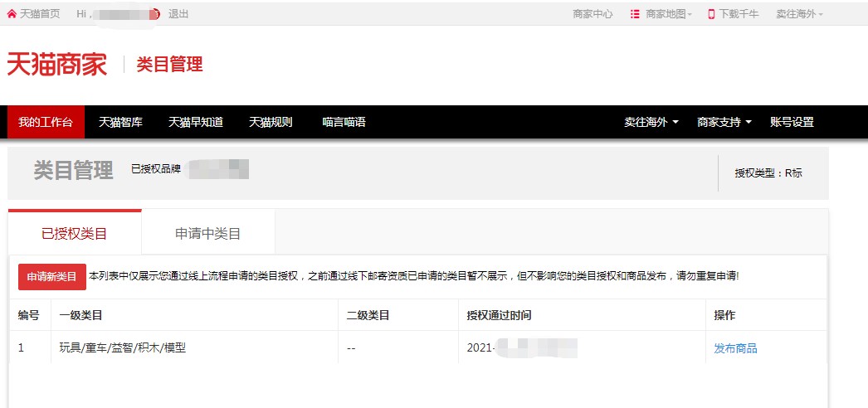Viewport: 868px width, 408px height.
Task: Click the 类目管理 red page title
Action: coord(169,64)
